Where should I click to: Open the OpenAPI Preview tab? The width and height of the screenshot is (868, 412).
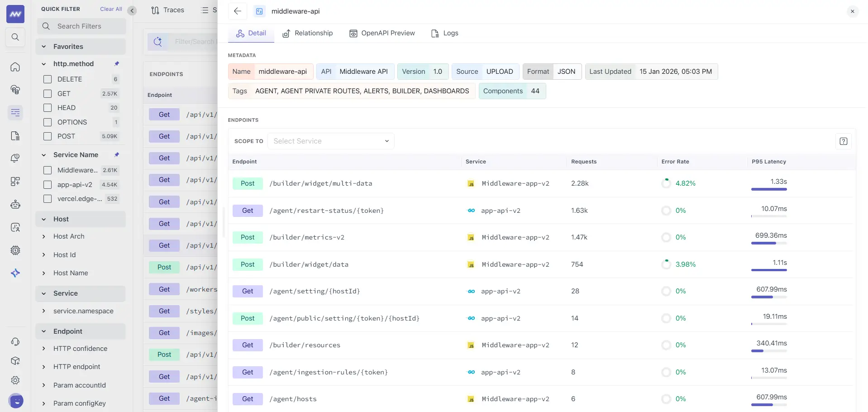click(382, 33)
